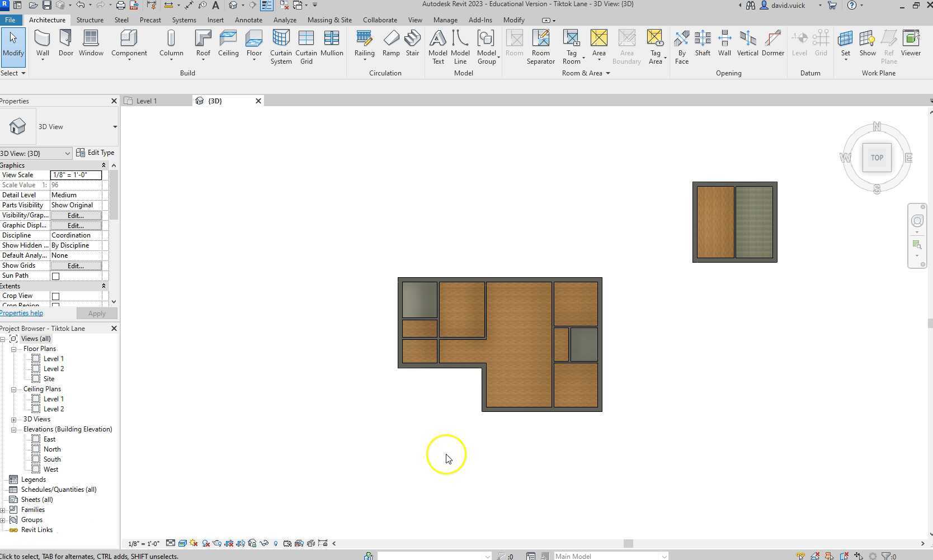Toggle Crop Region visibility checkbox
This screenshot has height=560, width=933.
[55, 305]
